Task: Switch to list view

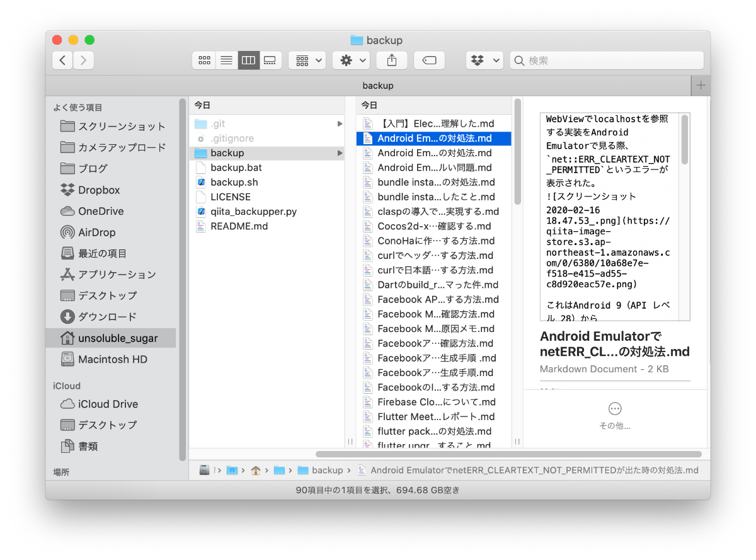Action: click(x=226, y=60)
